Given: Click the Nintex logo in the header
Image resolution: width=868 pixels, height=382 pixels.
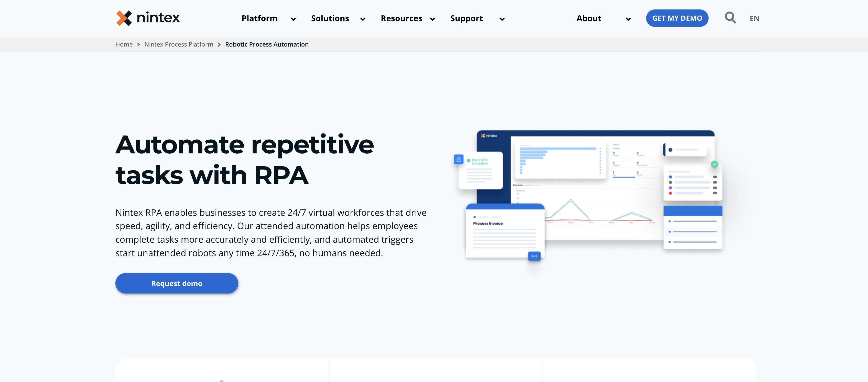Looking at the screenshot, I should 148,18.
